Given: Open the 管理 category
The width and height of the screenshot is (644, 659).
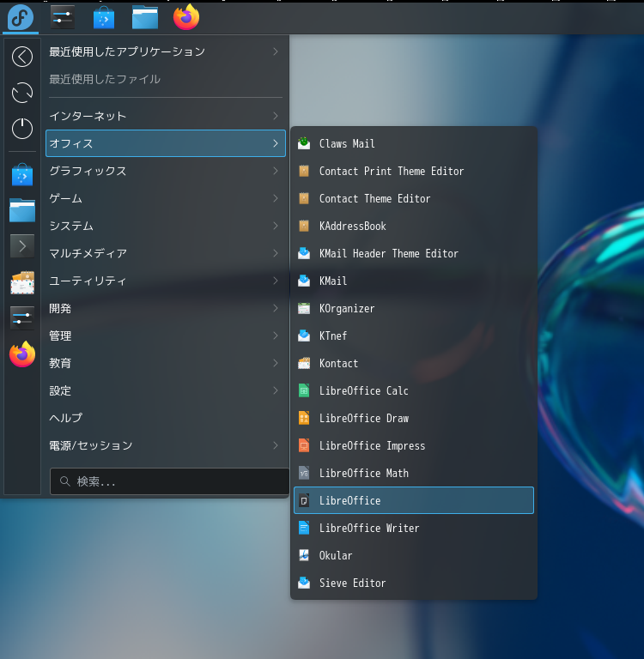Looking at the screenshot, I should (x=166, y=336).
